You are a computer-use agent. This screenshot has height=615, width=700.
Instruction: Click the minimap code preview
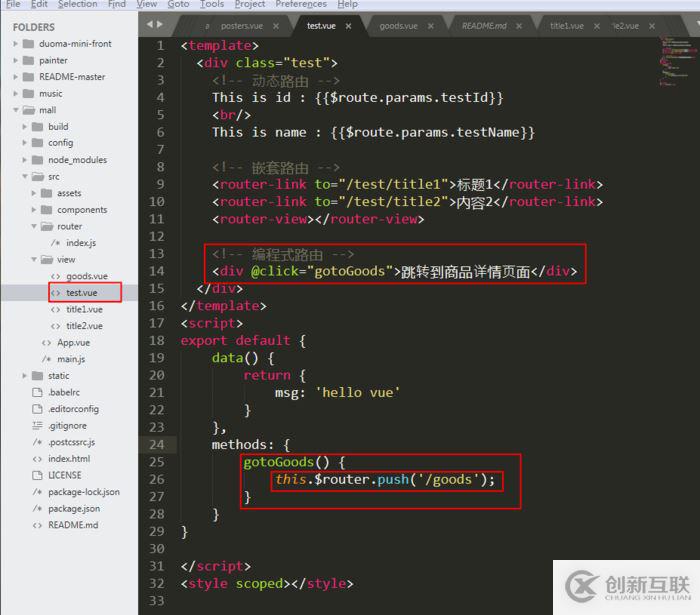[x=678, y=62]
